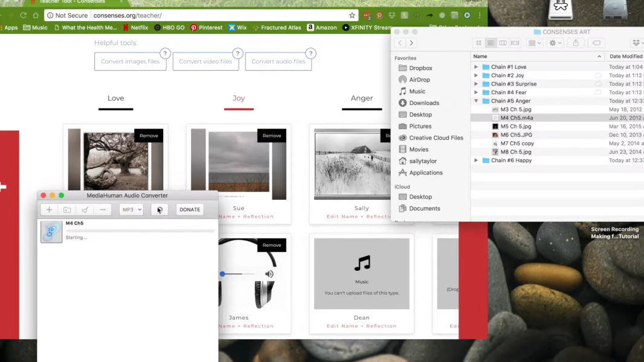This screenshot has height=362, width=644.
Task: Collapse Chain #5 Anger folder
Action: tap(476, 101)
